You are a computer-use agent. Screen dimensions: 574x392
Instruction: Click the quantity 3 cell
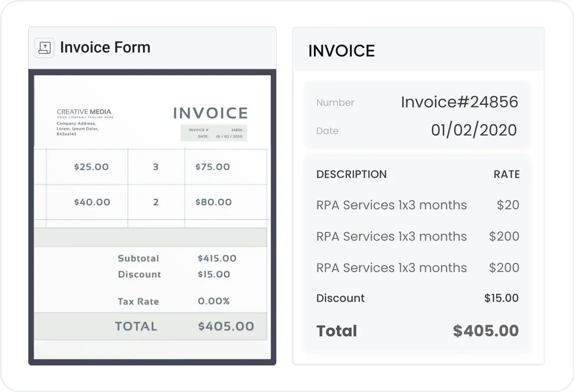tap(156, 167)
